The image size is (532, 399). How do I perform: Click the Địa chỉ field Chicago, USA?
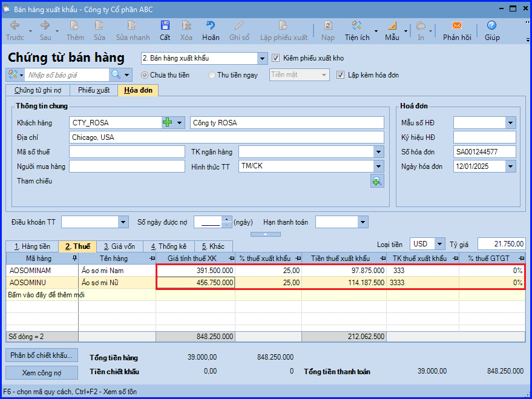coord(226,137)
